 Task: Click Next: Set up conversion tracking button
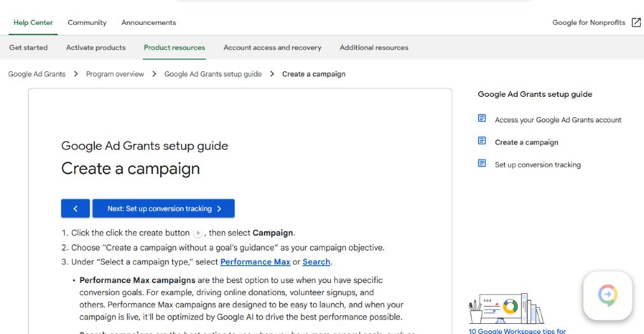(x=163, y=208)
